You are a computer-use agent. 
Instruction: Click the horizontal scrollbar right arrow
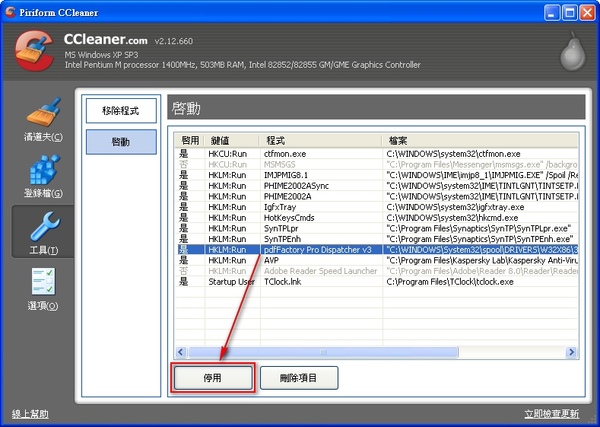click(572, 352)
